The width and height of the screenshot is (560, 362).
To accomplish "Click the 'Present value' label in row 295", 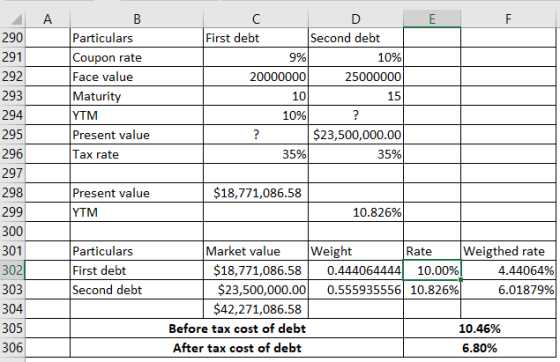I will click(137, 134).
